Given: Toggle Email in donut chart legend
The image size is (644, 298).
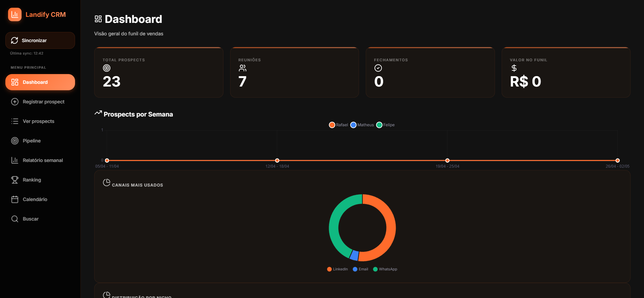Looking at the screenshot, I should point(361,269).
